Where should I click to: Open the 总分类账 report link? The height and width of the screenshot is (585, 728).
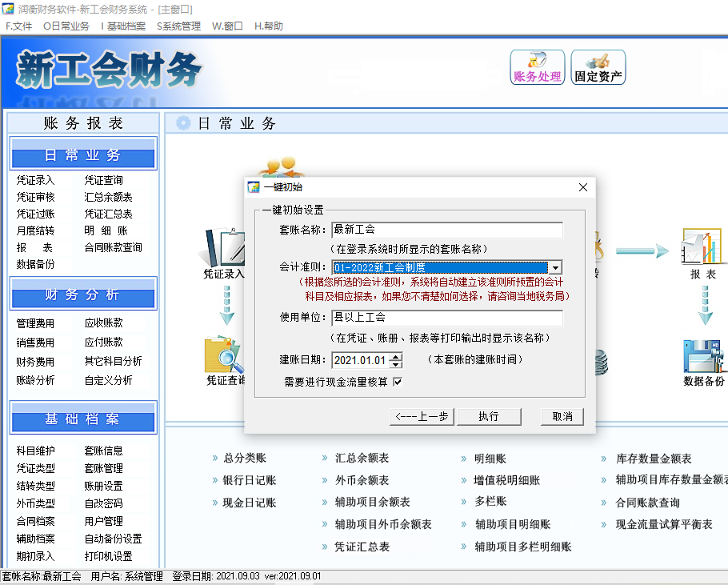pyautogui.click(x=244, y=459)
